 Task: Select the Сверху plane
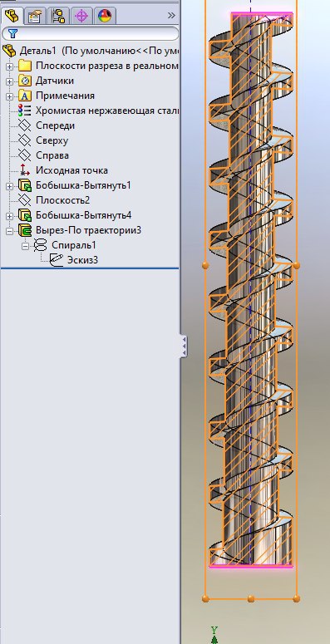pos(52,140)
